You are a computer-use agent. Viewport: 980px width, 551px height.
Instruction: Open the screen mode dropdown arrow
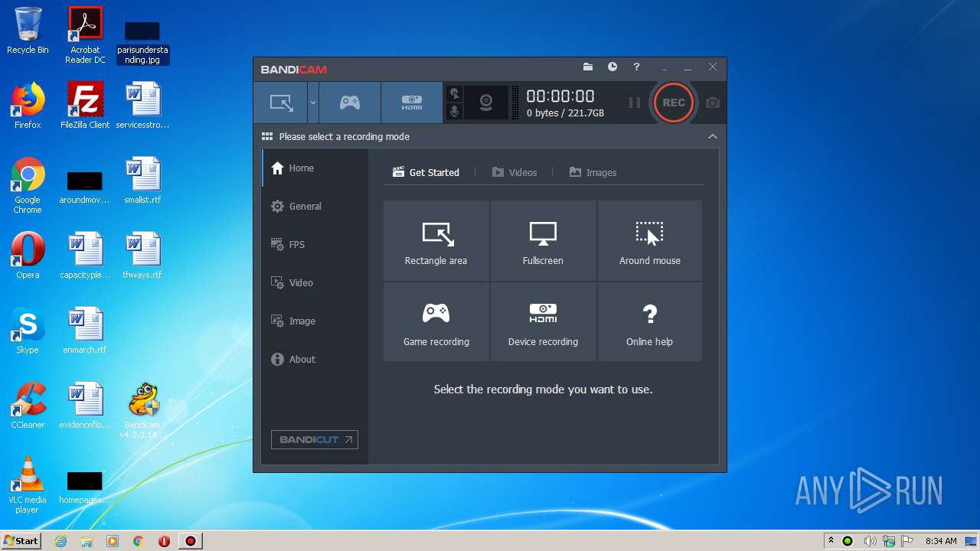pyautogui.click(x=313, y=103)
